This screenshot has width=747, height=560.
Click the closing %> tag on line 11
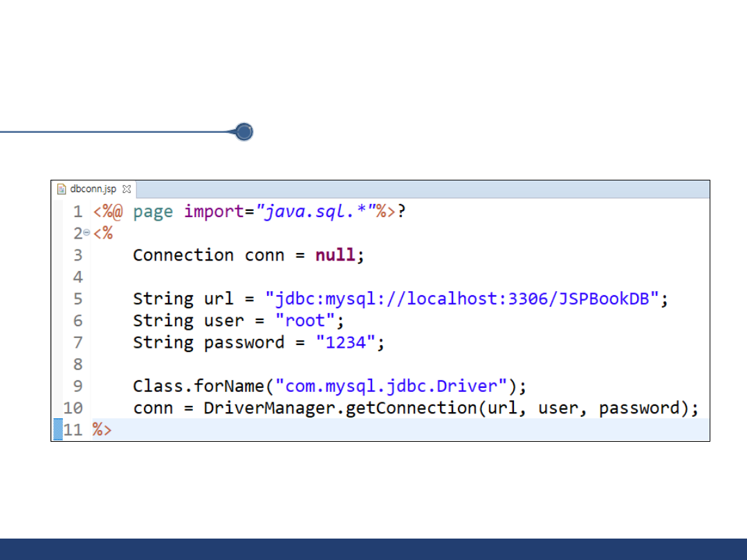pyautogui.click(x=102, y=429)
